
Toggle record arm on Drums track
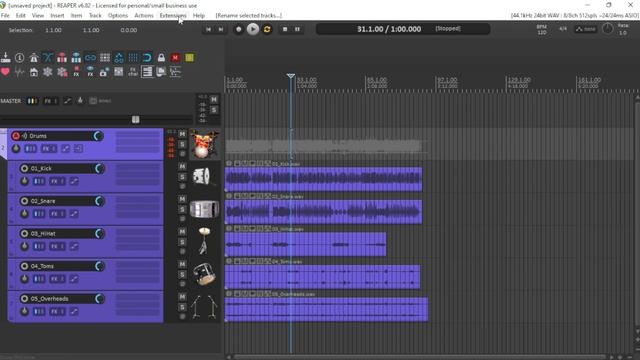[16, 136]
